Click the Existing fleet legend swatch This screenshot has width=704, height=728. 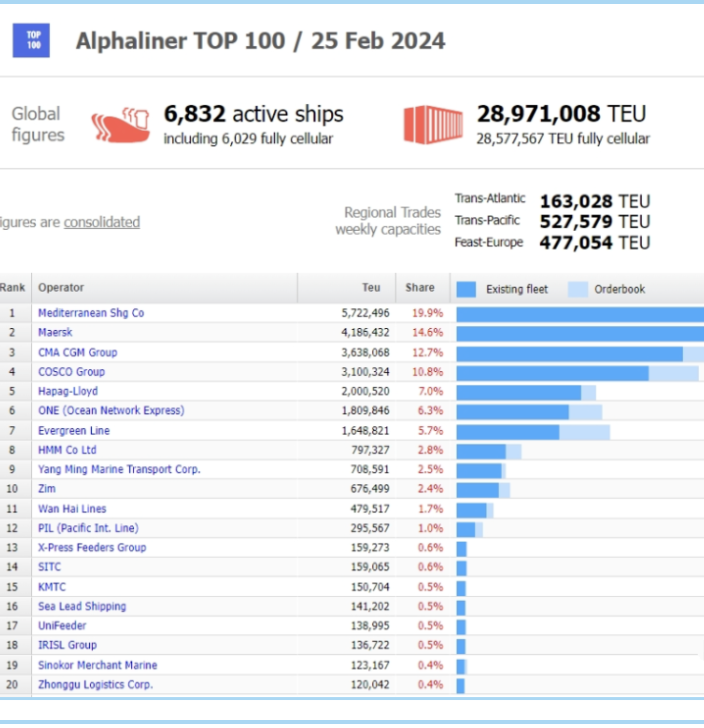click(466, 289)
